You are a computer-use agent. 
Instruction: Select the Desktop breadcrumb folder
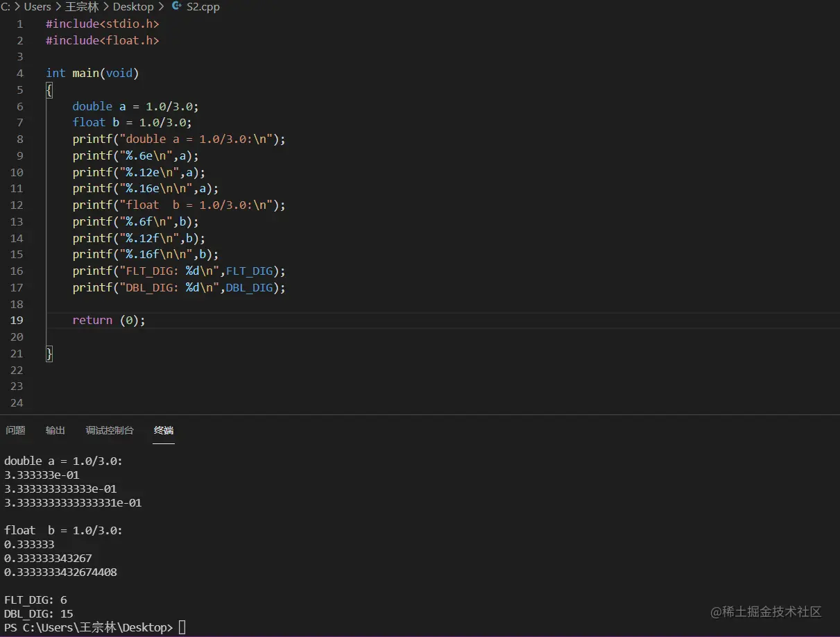tap(133, 6)
